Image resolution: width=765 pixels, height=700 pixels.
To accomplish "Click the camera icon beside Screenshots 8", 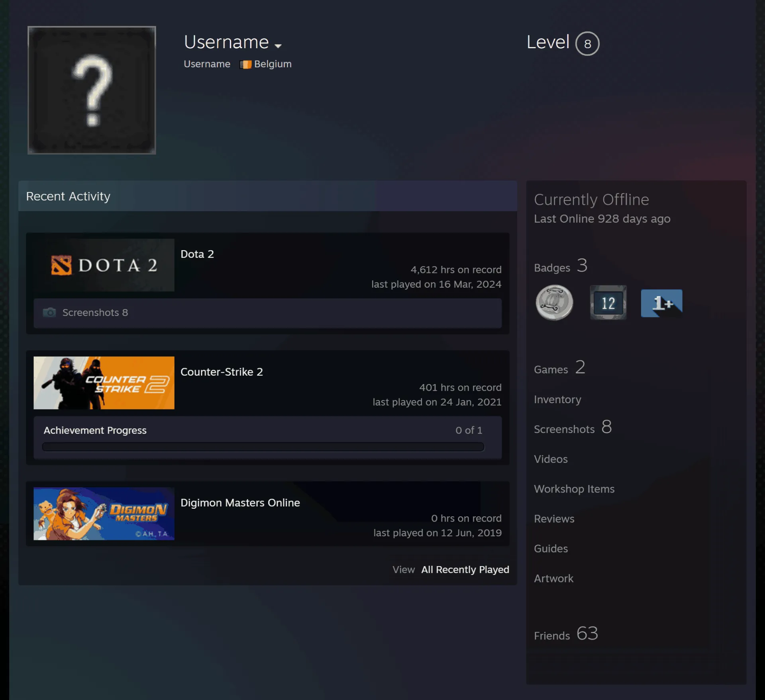I will [x=49, y=312].
